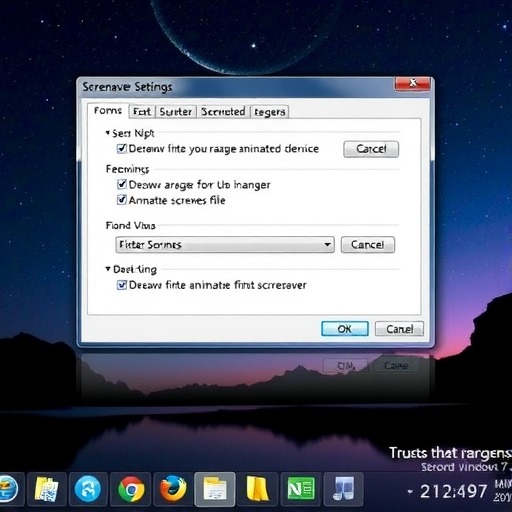The image size is (512, 512).
Task: Open the blue round sync app icon
Action: pos(88,489)
